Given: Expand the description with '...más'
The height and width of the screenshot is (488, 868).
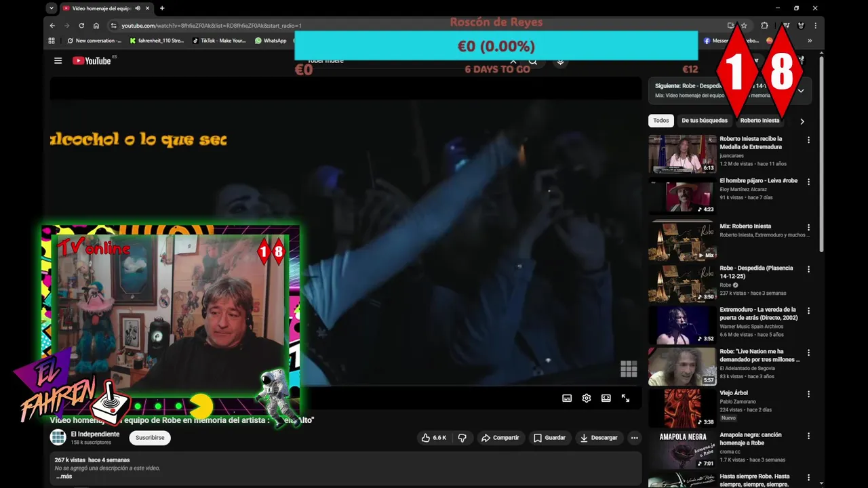Looking at the screenshot, I should point(64,476).
